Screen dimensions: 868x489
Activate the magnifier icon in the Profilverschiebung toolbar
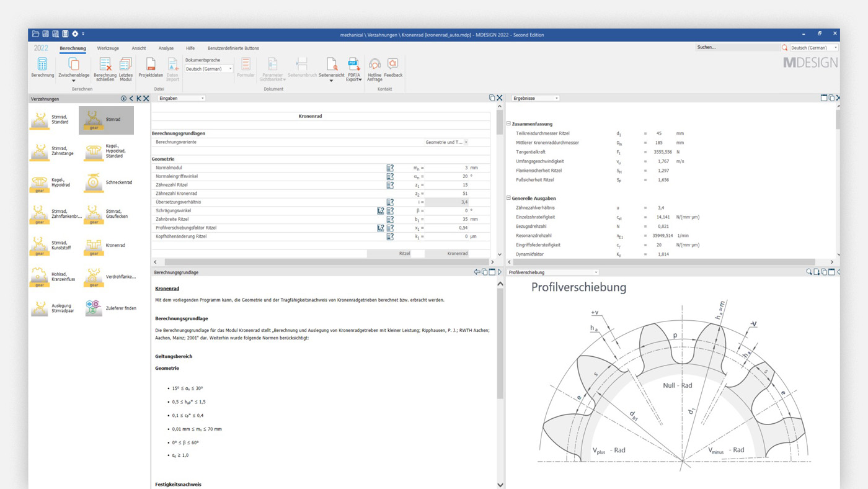tap(809, 271)
